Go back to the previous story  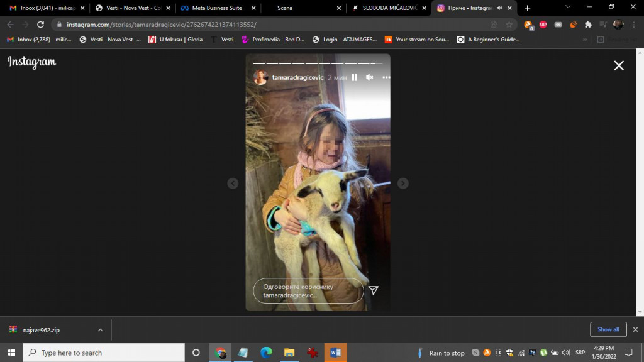click(x=233, y=184)
